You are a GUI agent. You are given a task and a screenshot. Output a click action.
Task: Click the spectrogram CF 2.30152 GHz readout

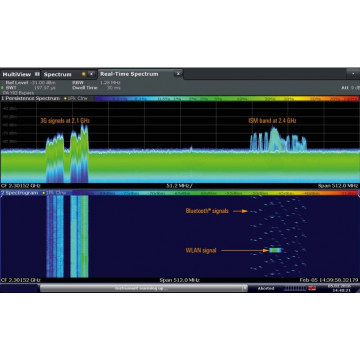click(21, 280)
